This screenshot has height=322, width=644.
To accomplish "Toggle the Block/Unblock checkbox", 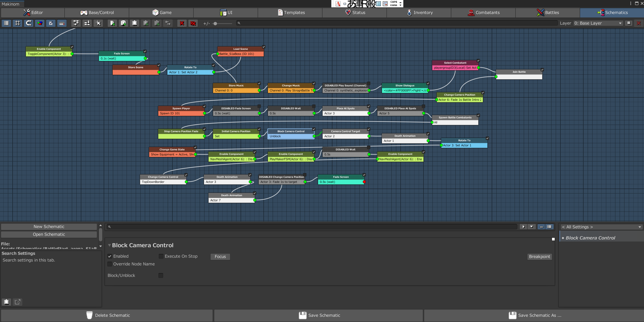I will (x=161, y=275).
